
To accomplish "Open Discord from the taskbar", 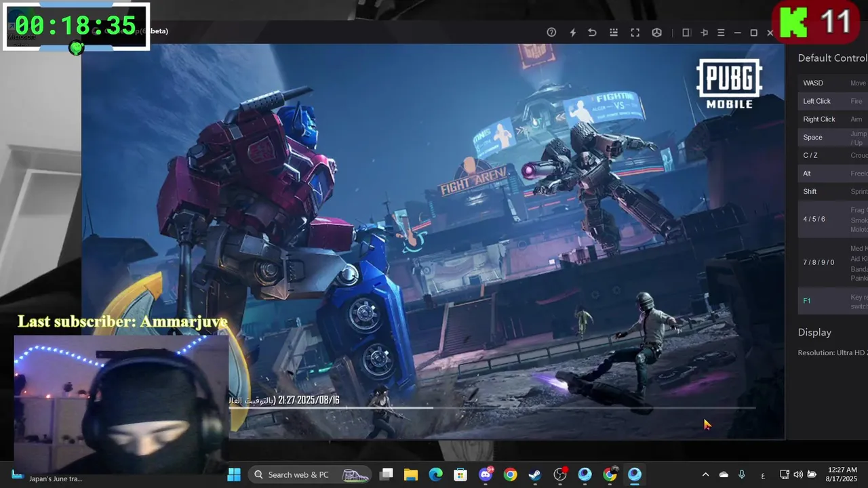I will coord(486,474).
